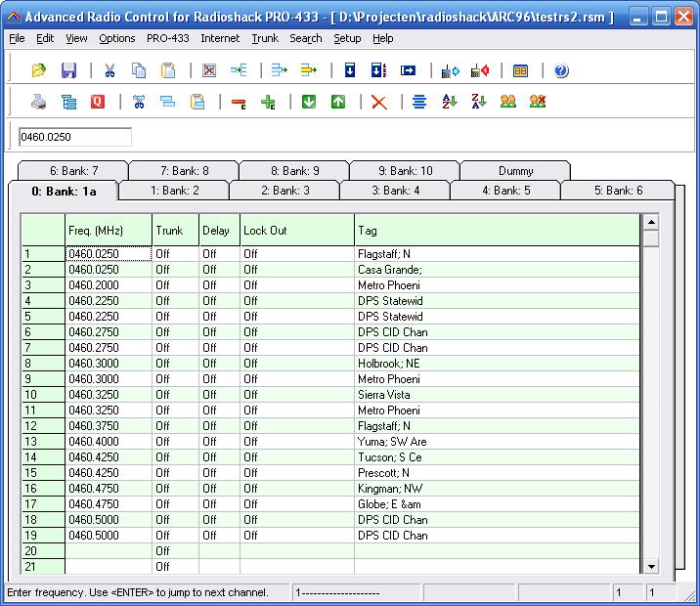Image resolution: width=700 pixels, height=606 pixels.
Task: Click the printer icon
Action: [39, 102]
